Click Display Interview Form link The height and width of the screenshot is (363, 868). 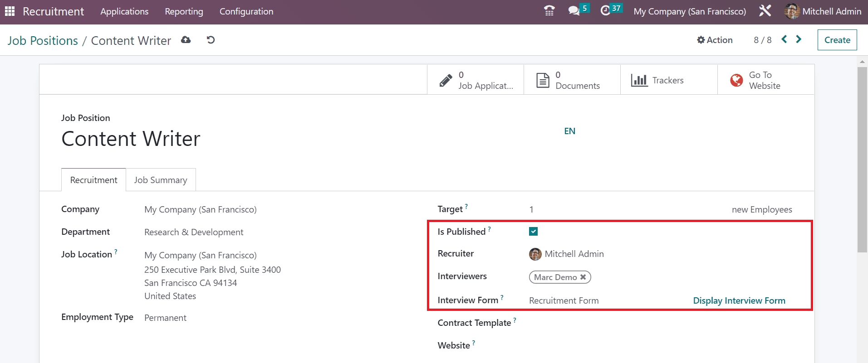coord(739,300)
